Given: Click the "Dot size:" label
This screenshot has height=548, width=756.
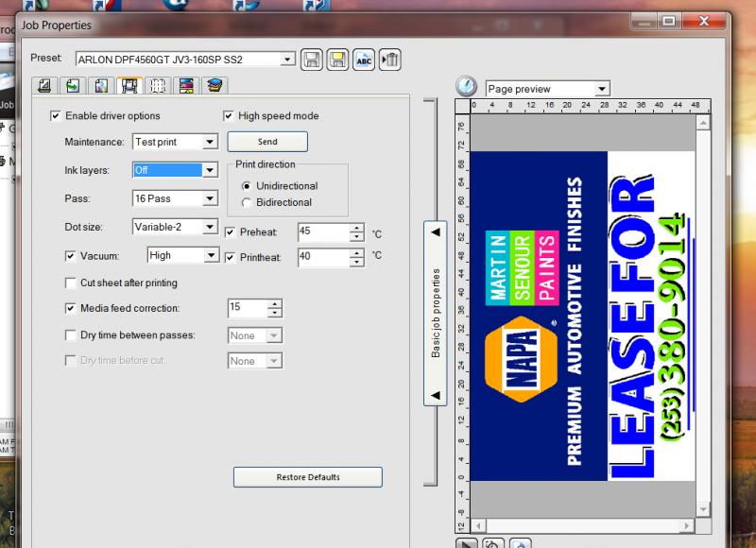Looking at the screenshot, I should tap(83, 227).
